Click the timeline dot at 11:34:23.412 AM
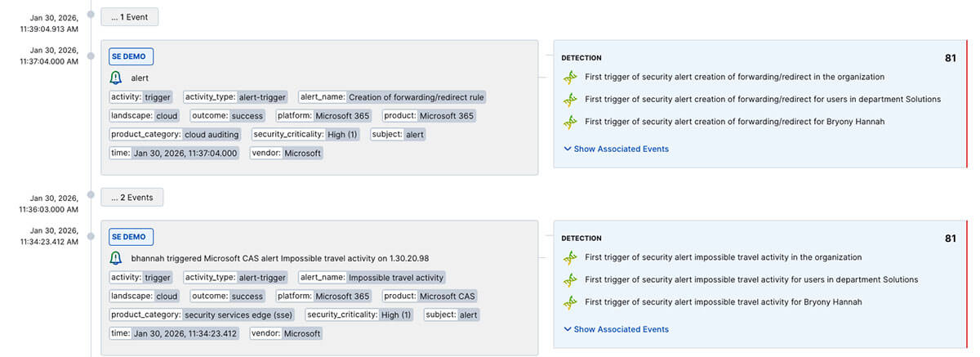980x357 pixels. tap(91, 237)
